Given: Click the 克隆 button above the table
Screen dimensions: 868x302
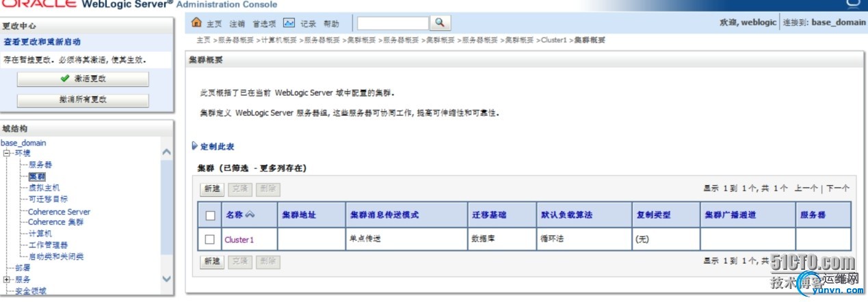Looking at the screenshot, I should coord(239,189).
